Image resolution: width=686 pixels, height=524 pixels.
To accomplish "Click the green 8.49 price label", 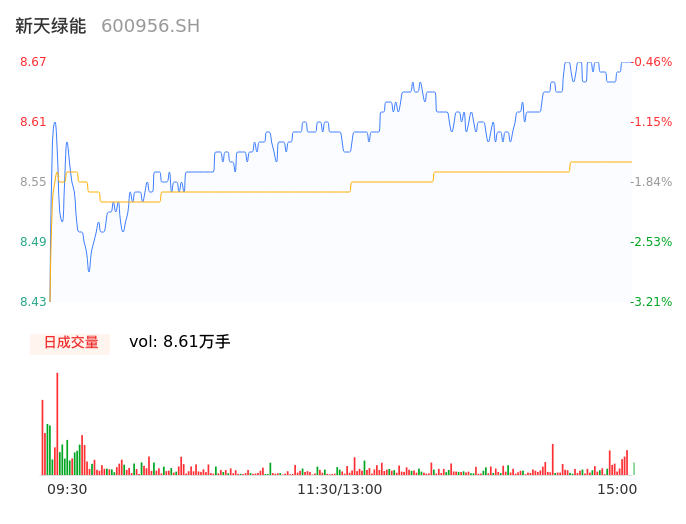I will (33, 242).
